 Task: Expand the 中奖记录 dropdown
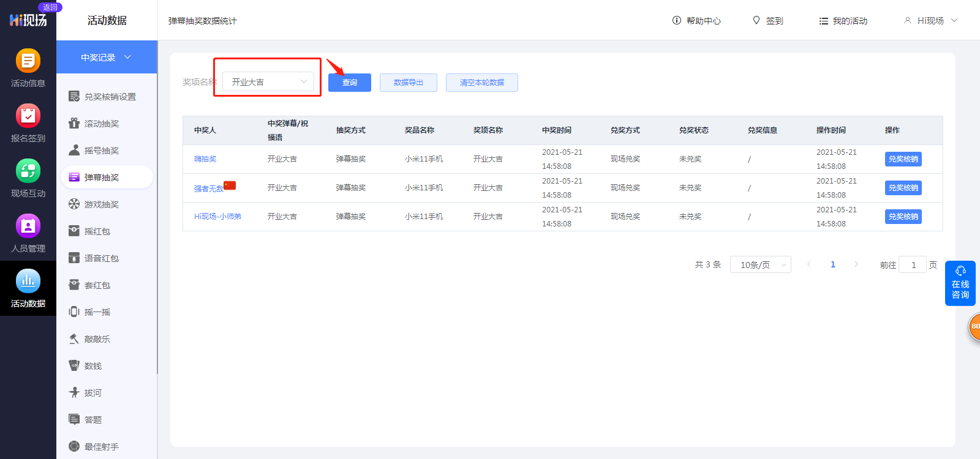click(x=107, y=57)
